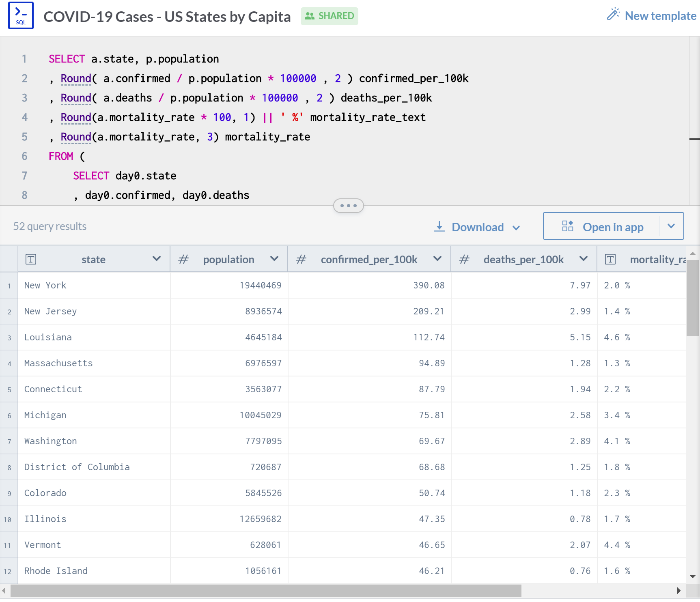
Task: Click the text type icon on state column
Action: pos(31,259)
